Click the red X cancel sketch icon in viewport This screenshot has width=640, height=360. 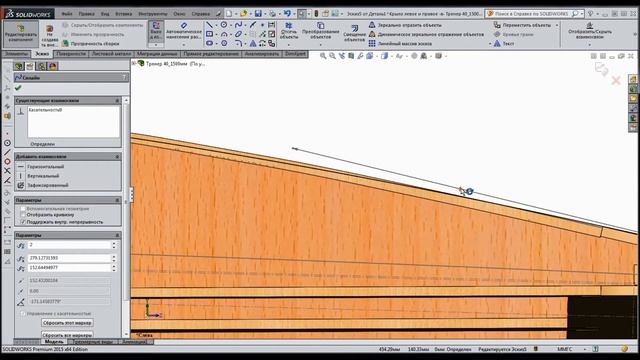(x=616, y=80)
